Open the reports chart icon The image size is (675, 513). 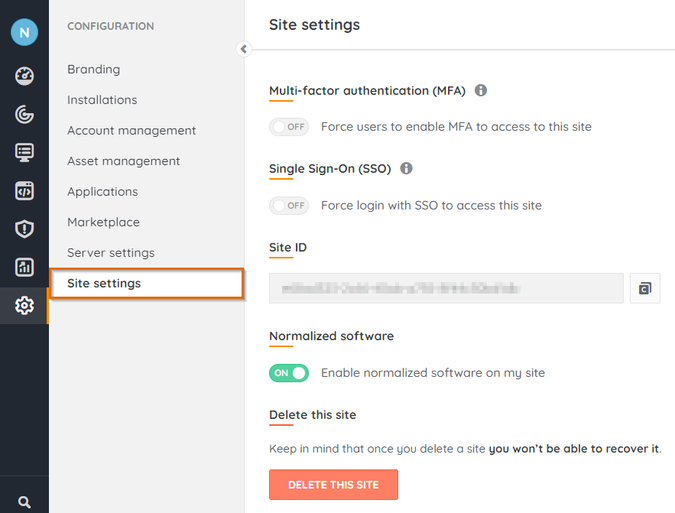[24, 267]
